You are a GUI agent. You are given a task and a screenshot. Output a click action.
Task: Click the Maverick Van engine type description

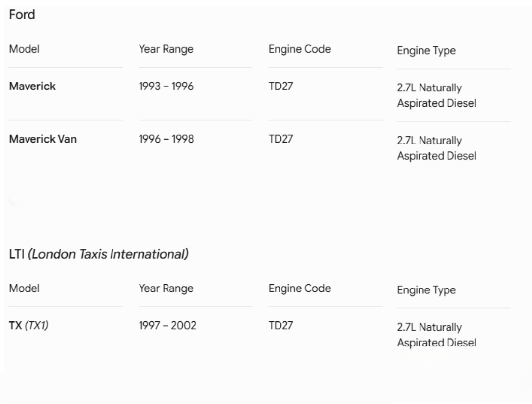(x=437, y=148)
